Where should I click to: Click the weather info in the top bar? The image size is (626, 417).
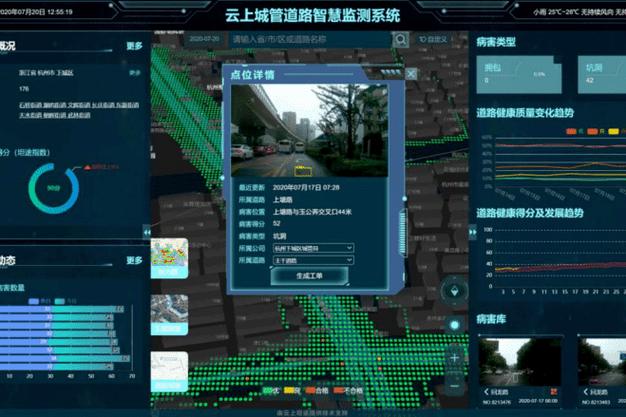(x=579, y=12)
